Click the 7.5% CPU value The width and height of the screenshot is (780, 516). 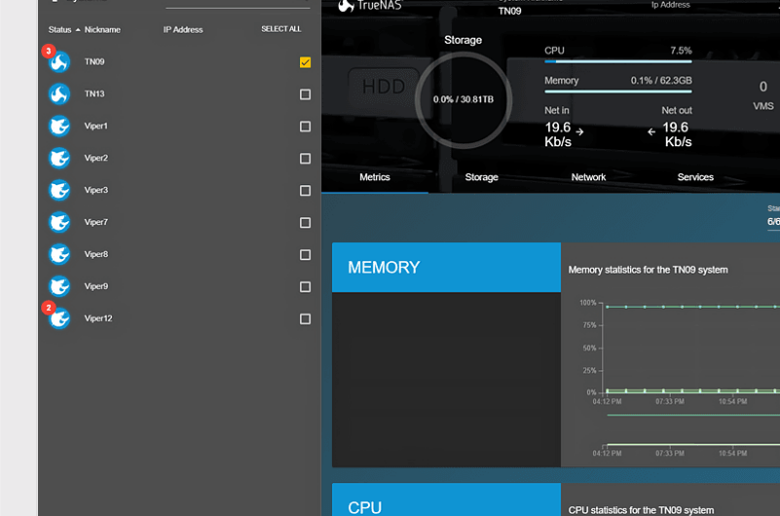point(681,50)
